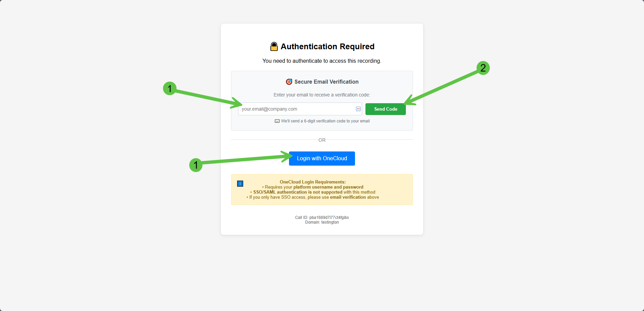The height and width of the screenshot is (311, 644).
Task: Click the Secure Email Verification title
Action: (x=326, y=82)
